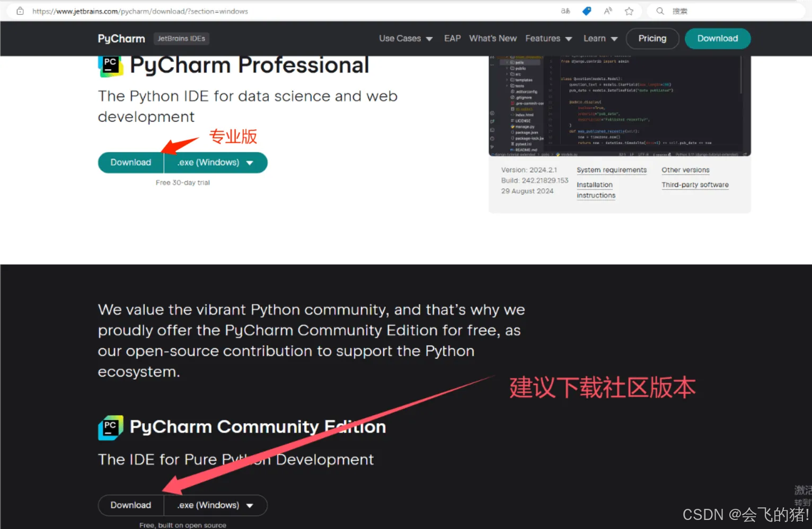812x529 pixels.
Task: Click the read aloud icon
Action: [x=608, y=11]
